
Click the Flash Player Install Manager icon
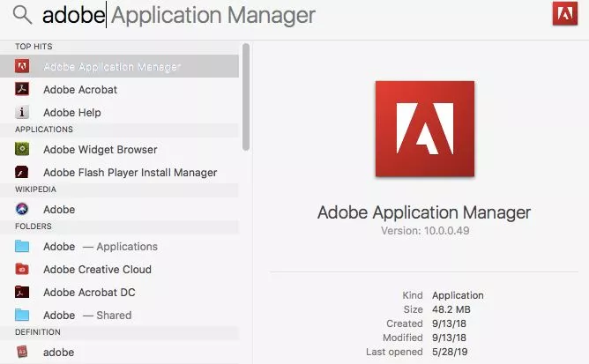coord(22,172)
